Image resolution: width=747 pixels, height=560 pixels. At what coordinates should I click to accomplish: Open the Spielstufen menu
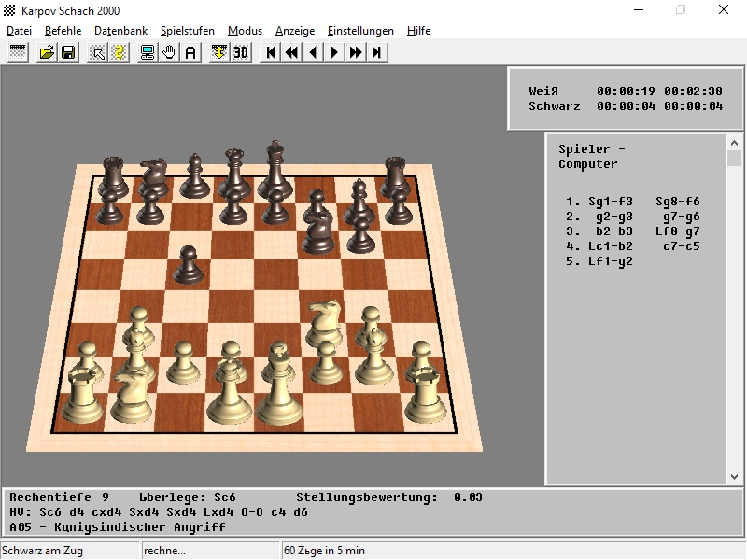188,31
